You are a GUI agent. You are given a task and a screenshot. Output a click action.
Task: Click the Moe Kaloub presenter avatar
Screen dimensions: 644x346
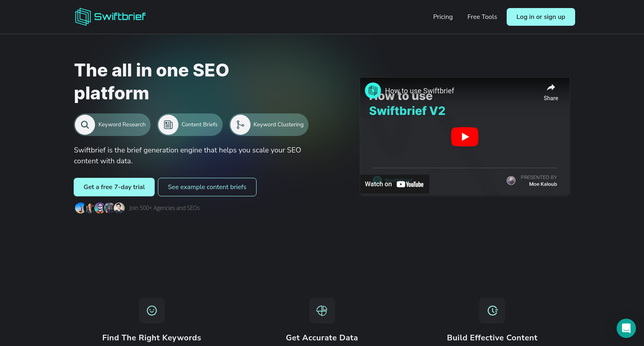(x=511, y=181)
